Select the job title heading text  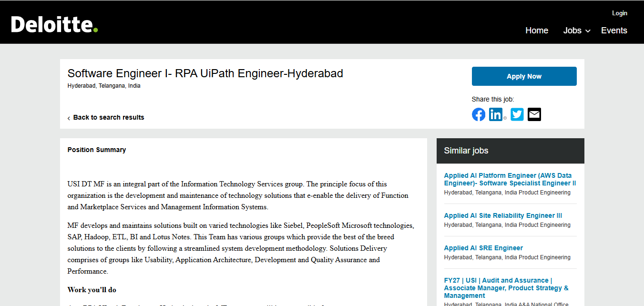coord(205,73)
